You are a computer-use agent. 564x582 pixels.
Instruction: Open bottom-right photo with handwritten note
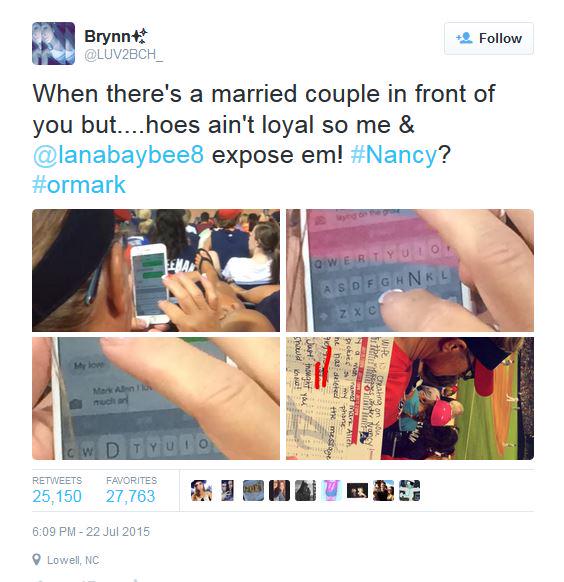pyautogui.click(x=410, y=398)
